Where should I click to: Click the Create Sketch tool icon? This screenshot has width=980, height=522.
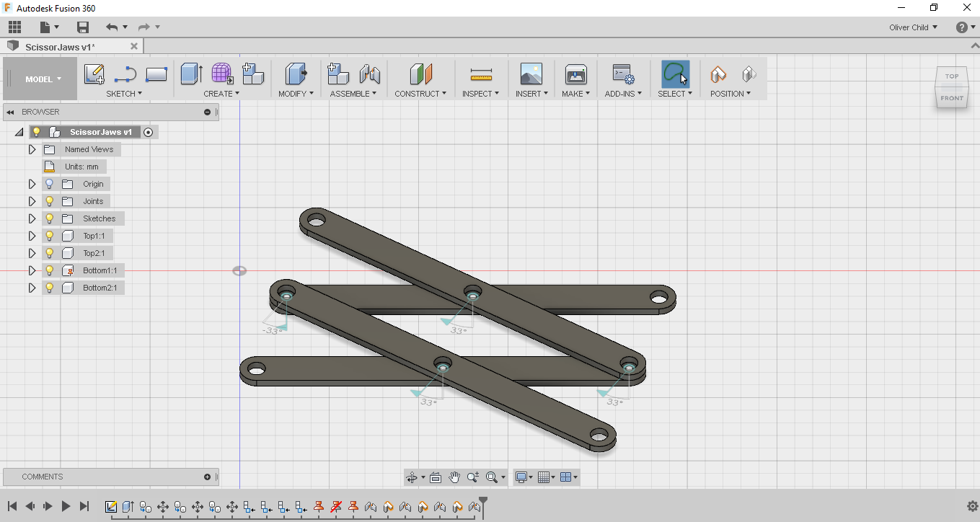coord(94,74)
